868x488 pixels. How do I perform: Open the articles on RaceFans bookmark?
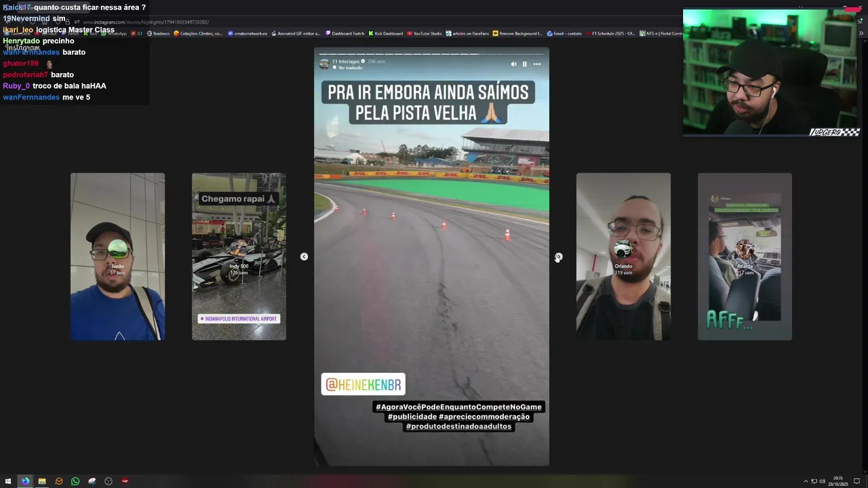click(467, 33)
